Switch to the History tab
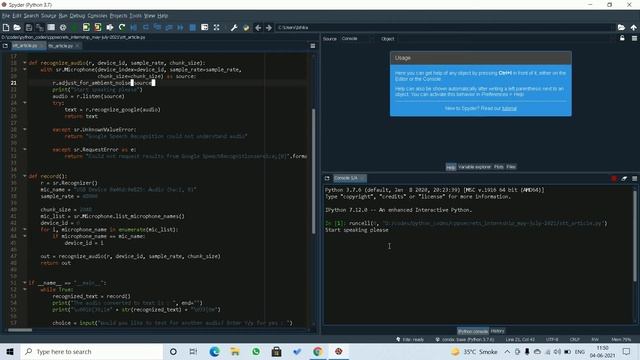Viewport: 640px width, 360px height. click(497, 331)
